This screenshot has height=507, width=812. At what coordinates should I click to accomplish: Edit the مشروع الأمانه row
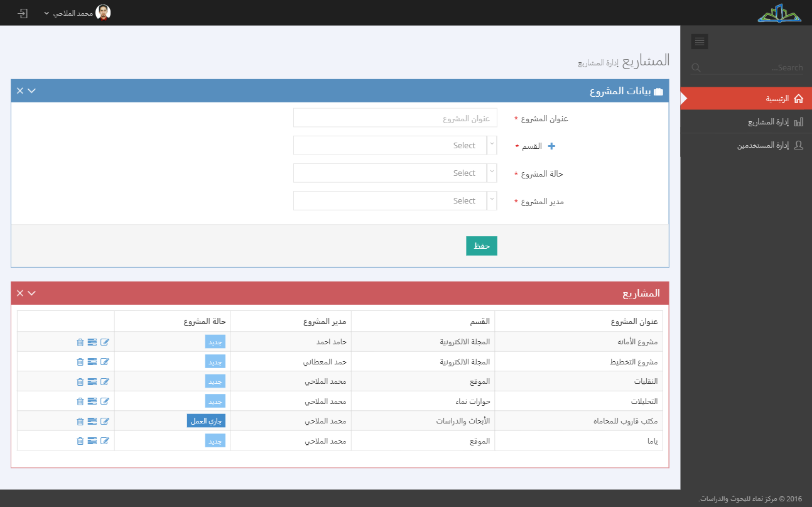point(105,342)
